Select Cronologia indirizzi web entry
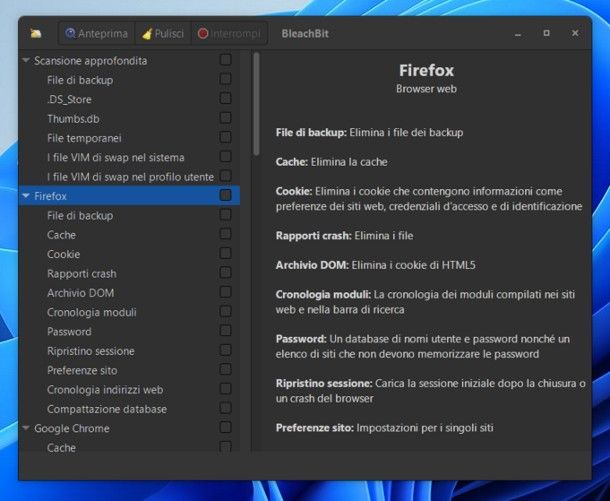 point(104,390)
